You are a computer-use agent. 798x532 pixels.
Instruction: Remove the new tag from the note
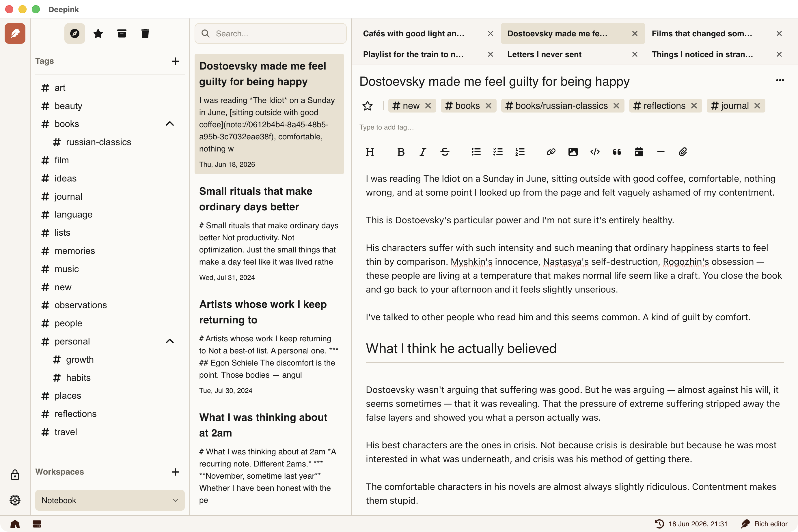tap(428, 106)
